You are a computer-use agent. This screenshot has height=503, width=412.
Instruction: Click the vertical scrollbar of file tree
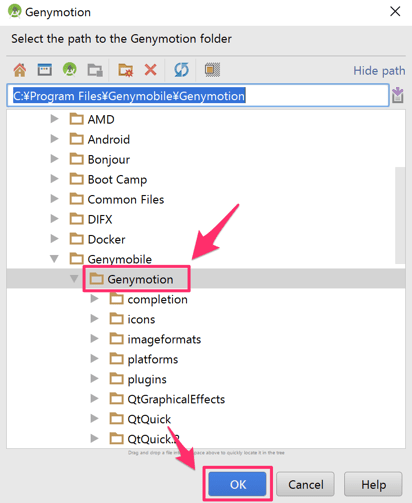coord(400,215)
